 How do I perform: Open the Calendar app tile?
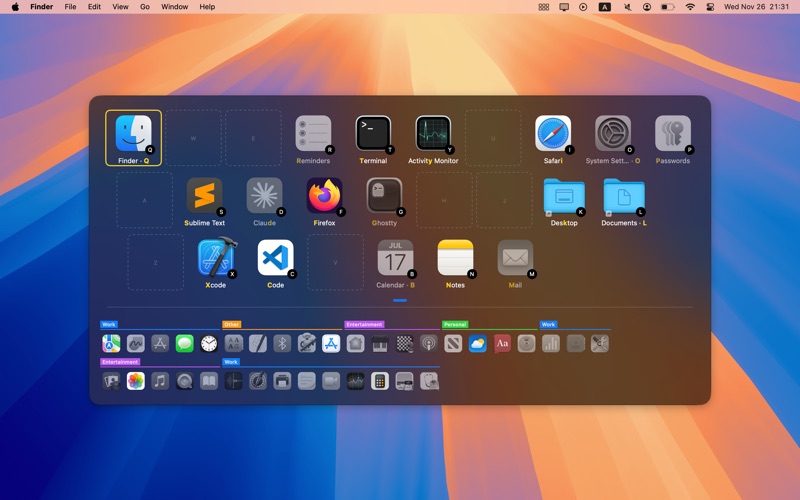click(x=395, y=262)
